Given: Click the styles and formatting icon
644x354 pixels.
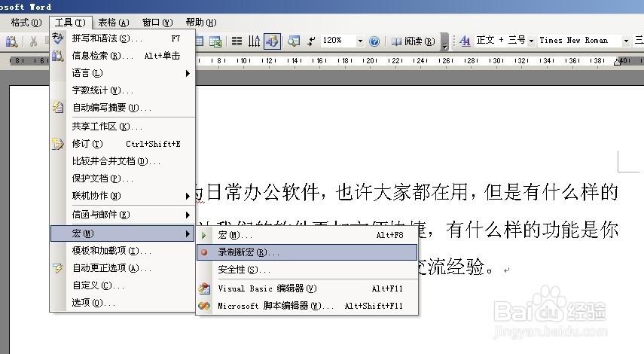Looking at the screenshot, I should [x=465, y=41].
